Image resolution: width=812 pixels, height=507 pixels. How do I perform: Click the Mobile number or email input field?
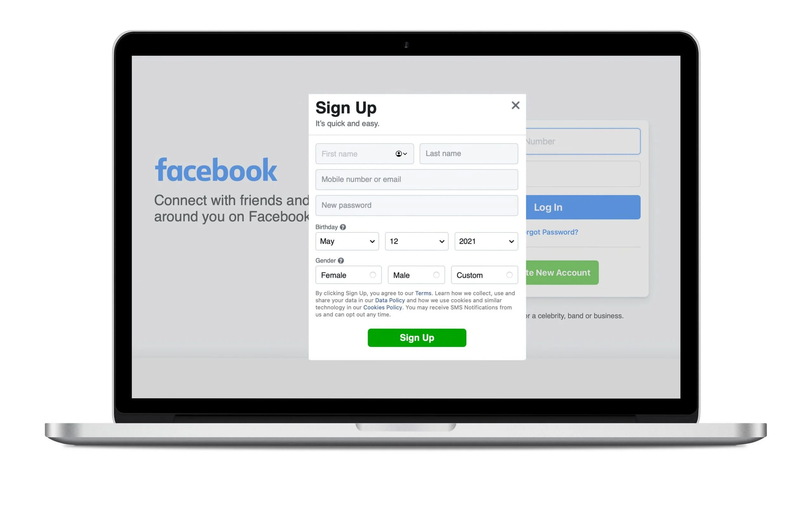(x=416, y=179)
